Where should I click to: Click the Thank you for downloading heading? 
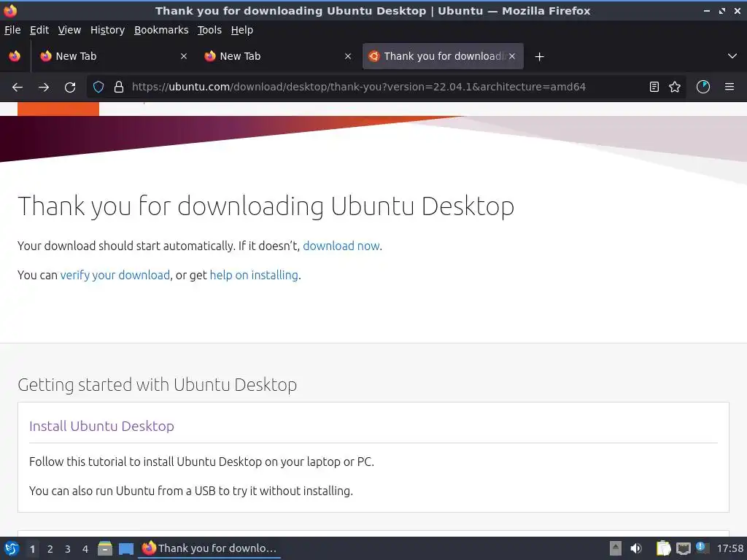coord(266,206)
